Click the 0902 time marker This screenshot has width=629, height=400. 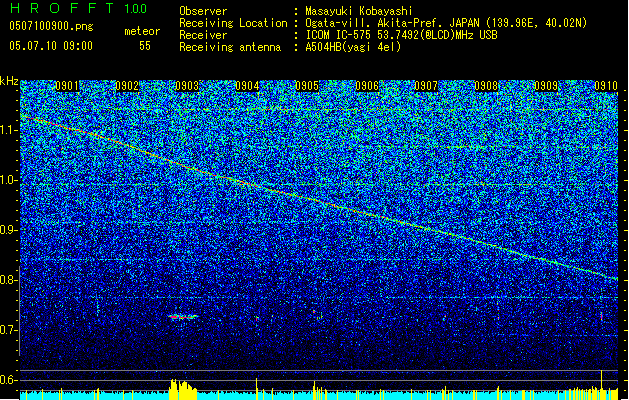[x=127, y=86]
